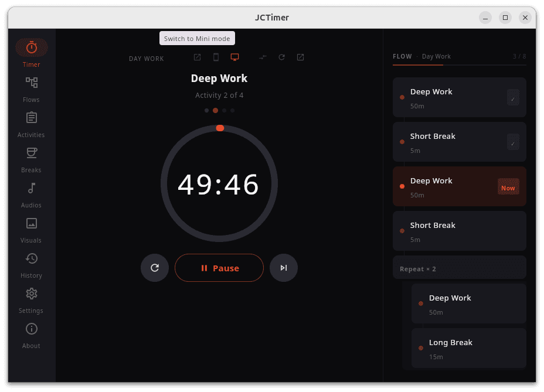Select Deep Work inside the Repeat group
Viewport: 544px width, 392px height.
pos(469,304)
